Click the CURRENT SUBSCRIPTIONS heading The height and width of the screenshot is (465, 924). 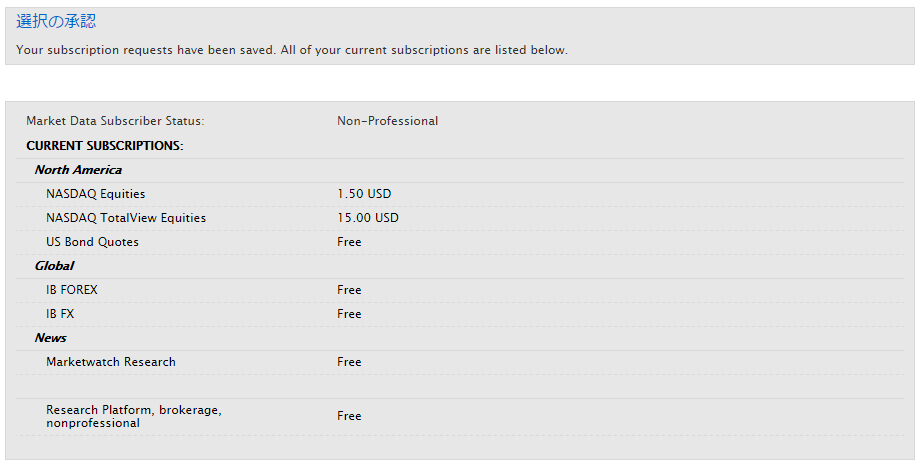coord(105,146)
